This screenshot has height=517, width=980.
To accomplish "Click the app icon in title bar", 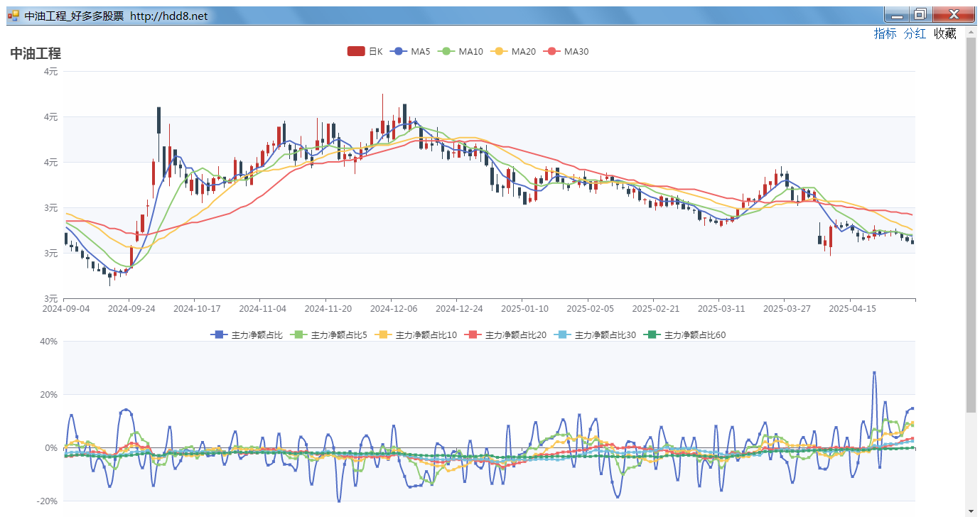I will point(13,15).
